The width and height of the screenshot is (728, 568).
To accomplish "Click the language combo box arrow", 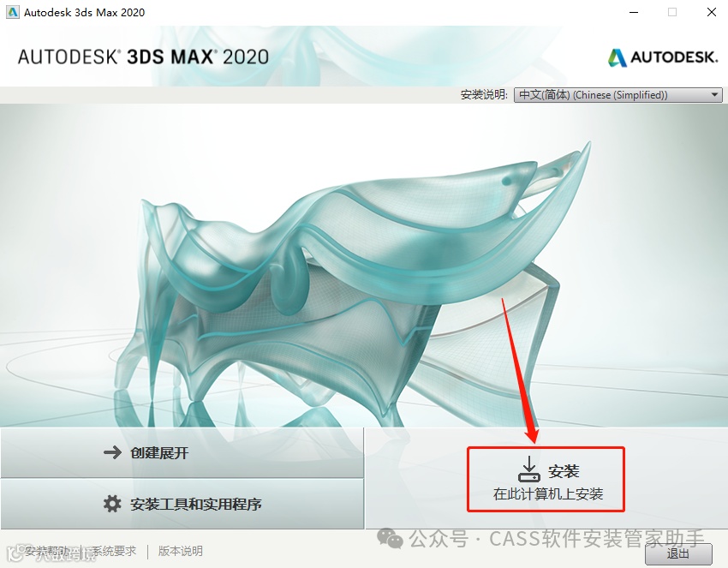I will point(715,95).
